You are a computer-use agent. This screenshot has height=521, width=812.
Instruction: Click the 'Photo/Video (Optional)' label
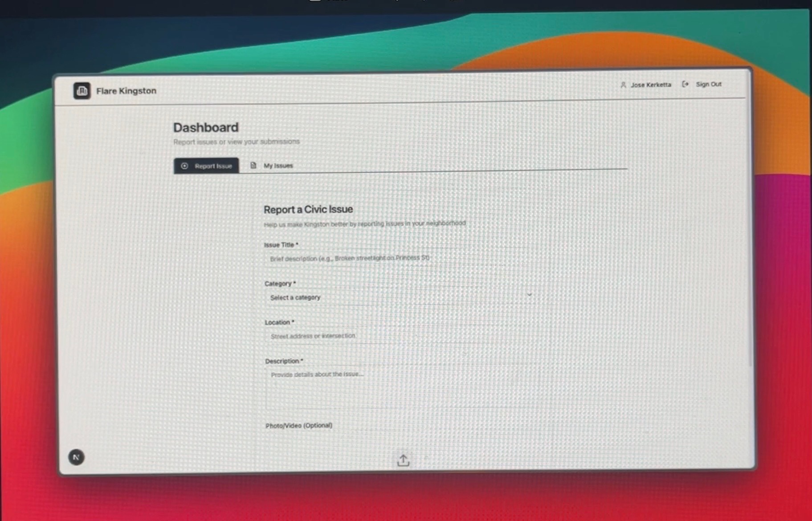click(x=299, y=426)
